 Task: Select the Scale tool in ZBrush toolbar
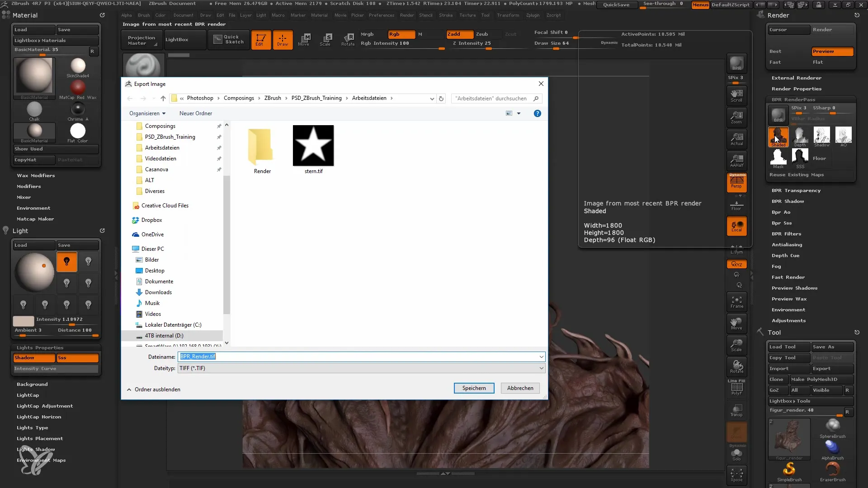point(325,39)
